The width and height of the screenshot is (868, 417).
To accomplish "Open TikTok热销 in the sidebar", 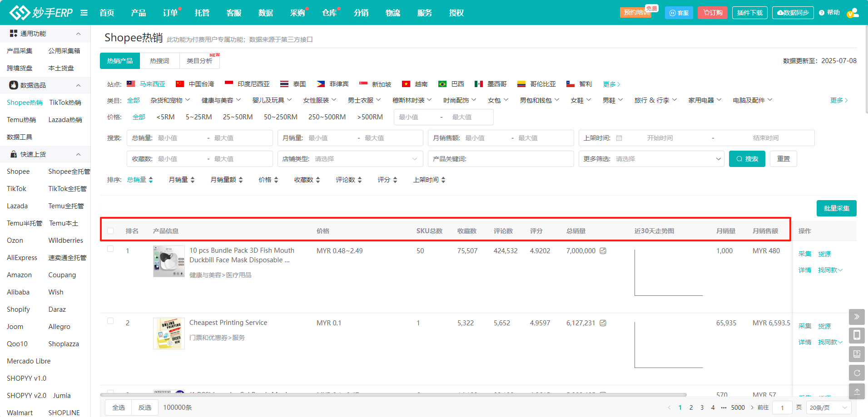I will click(65, 103).
